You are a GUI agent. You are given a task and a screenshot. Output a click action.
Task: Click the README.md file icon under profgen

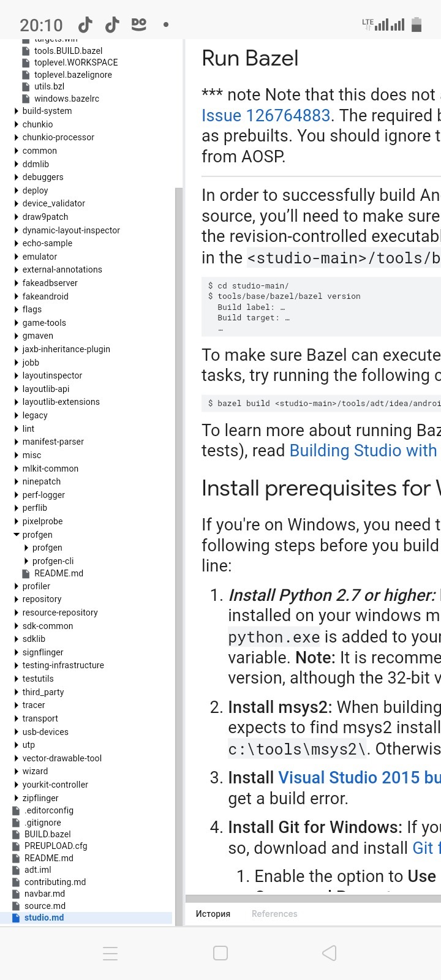pos(26,573)
